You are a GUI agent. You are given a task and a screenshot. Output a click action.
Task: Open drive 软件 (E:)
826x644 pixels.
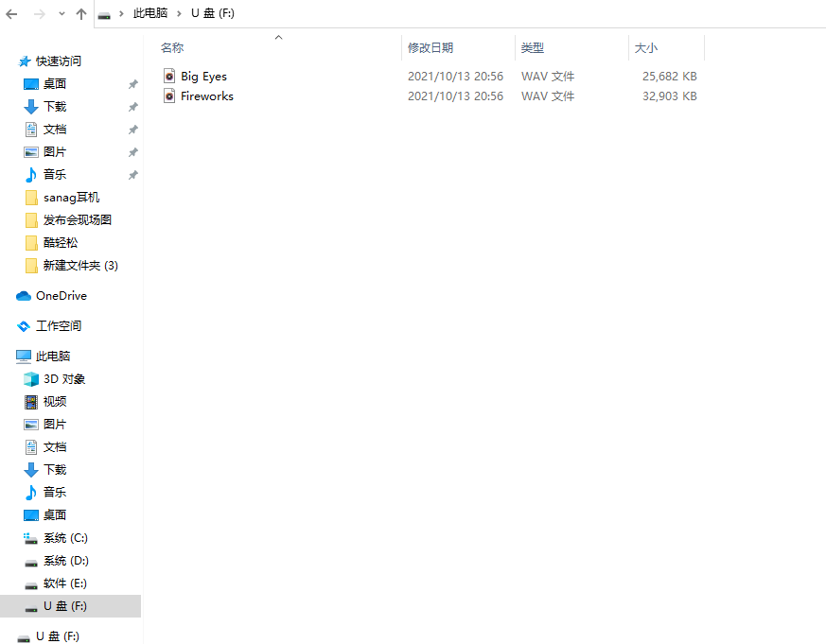pos(64,583)
